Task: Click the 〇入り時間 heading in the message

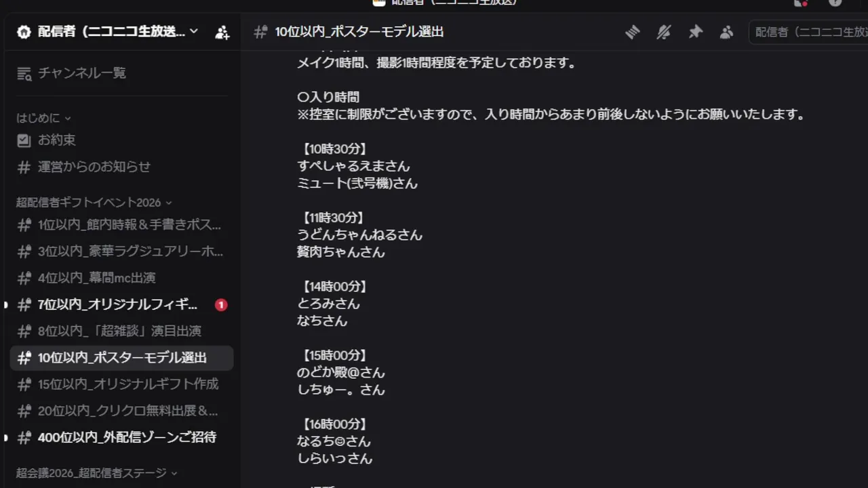Action: coord(328,97)
